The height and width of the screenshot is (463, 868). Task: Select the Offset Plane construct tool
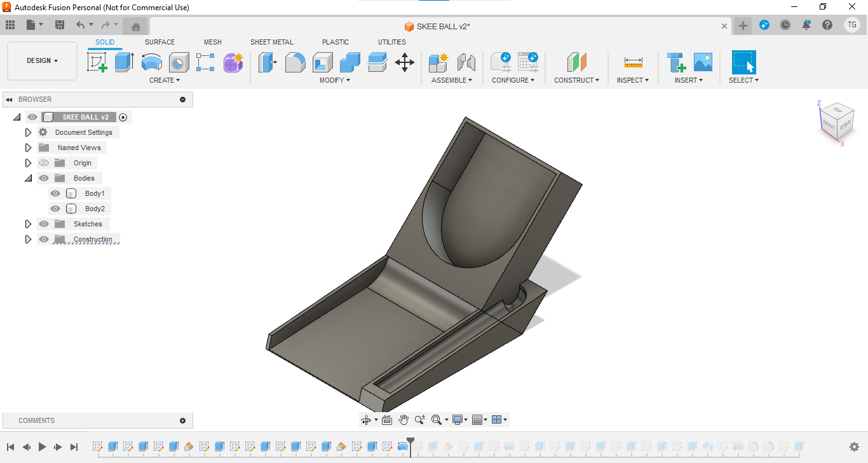[576, 62]
